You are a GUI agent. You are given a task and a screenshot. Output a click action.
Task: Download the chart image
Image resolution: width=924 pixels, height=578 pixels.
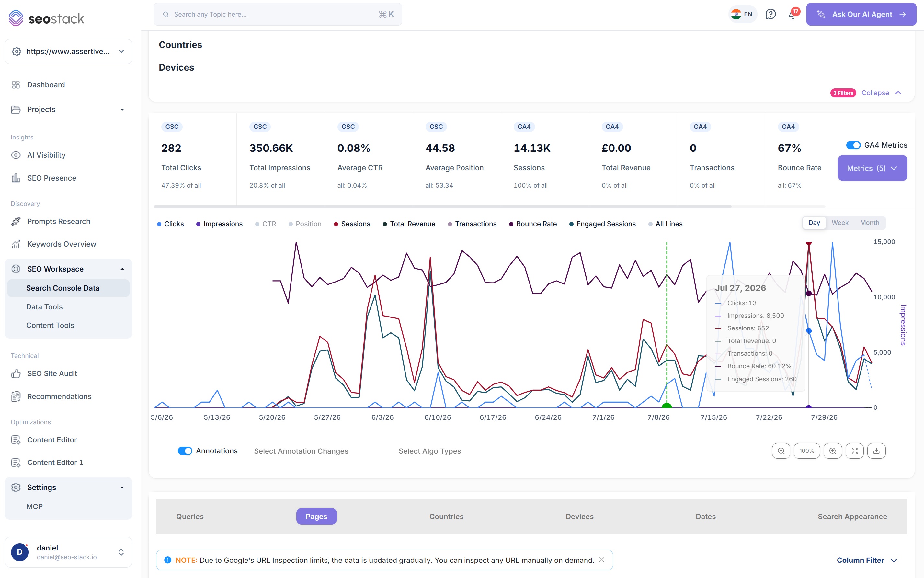877,451
